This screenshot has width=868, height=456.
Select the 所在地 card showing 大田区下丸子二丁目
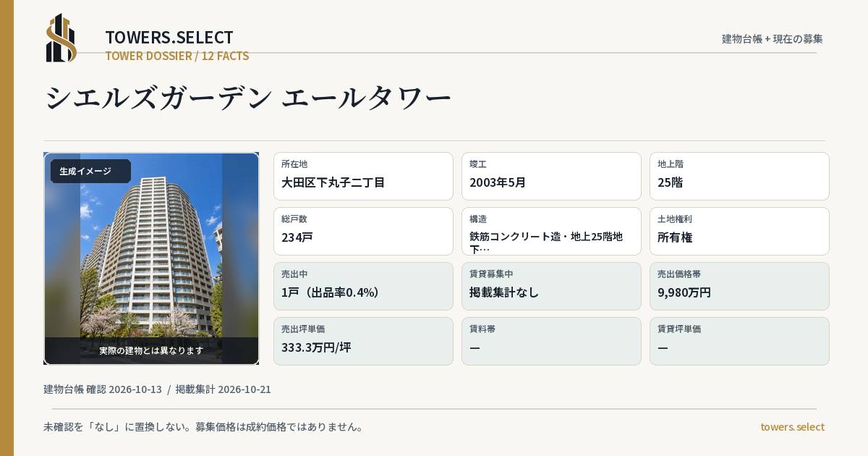[x=363, y=176]
